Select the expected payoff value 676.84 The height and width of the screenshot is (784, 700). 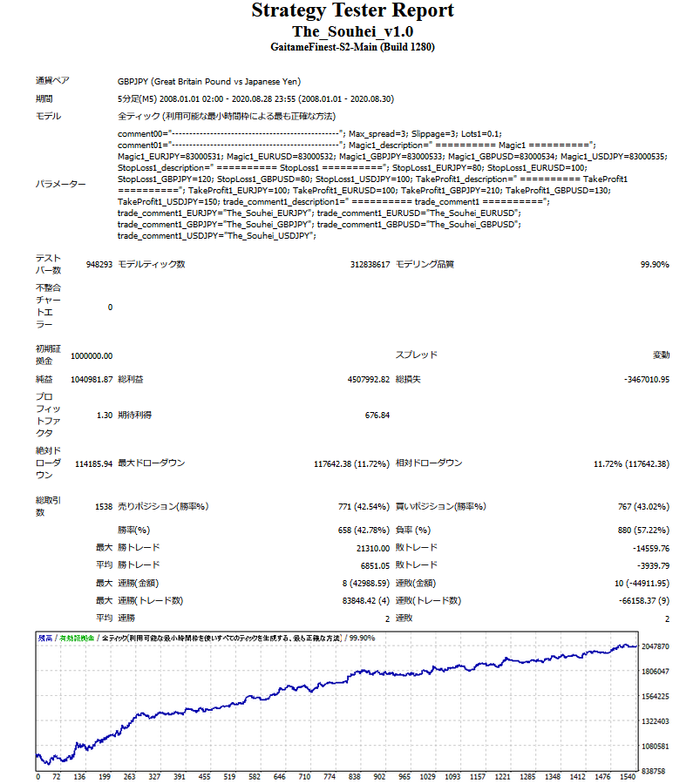pyautogui.click(x=377, y=416)
